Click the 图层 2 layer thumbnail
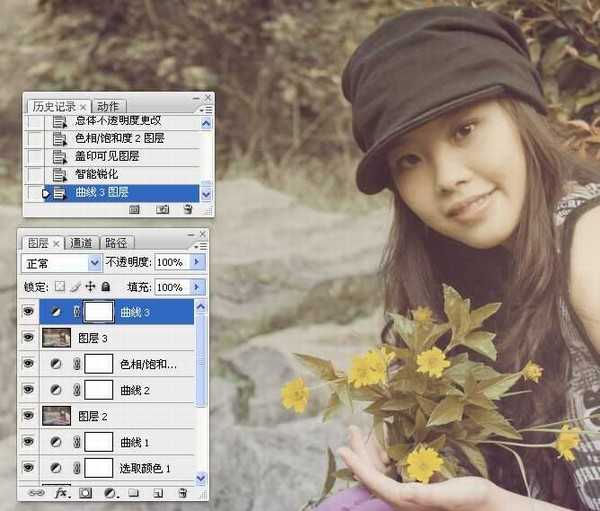This screenshot has height=511, width=600. (56, 416)
